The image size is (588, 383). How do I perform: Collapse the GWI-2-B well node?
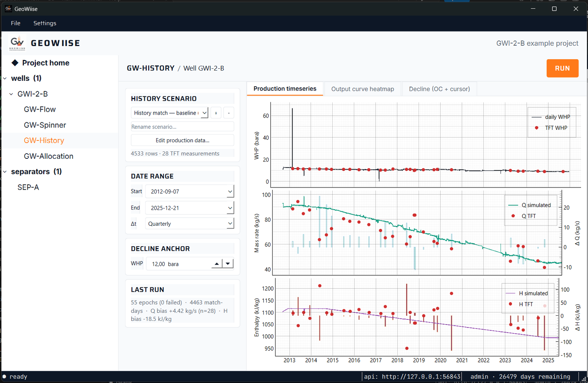(x=11, y=94)
